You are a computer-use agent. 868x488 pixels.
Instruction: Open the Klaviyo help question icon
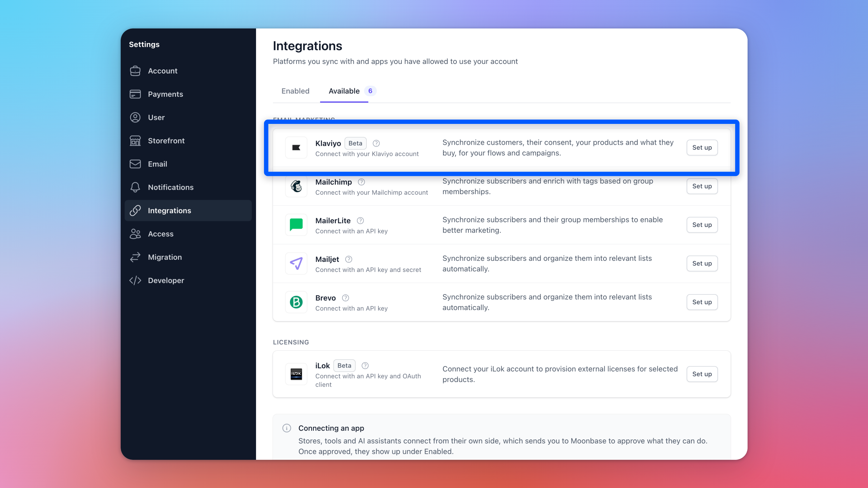(x=376, y=143)
